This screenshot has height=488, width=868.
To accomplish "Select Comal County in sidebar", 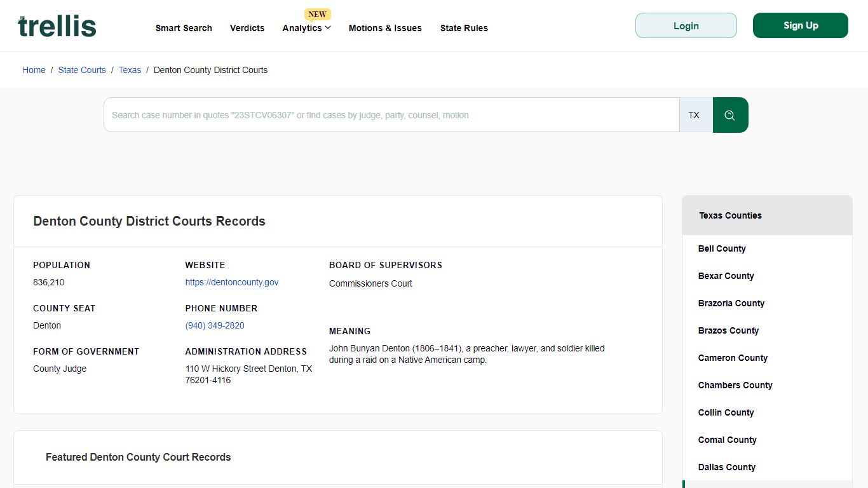I will [x=727, y=440].
